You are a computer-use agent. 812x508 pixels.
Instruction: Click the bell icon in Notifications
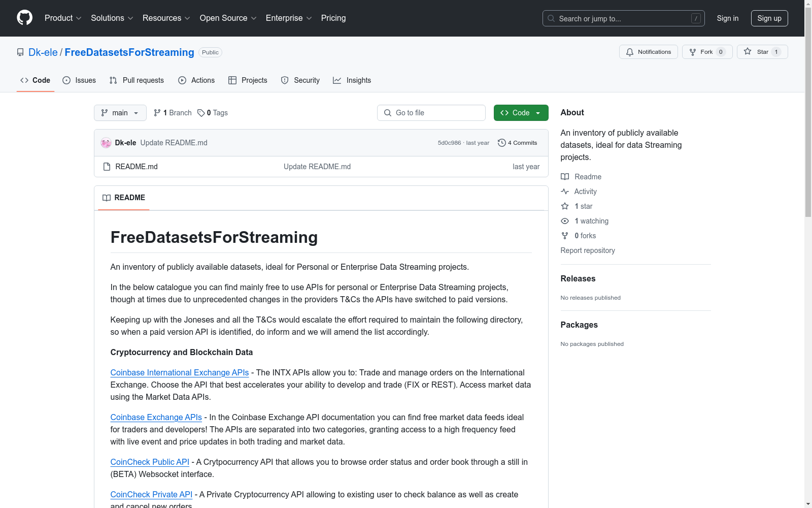pos(630,52)
